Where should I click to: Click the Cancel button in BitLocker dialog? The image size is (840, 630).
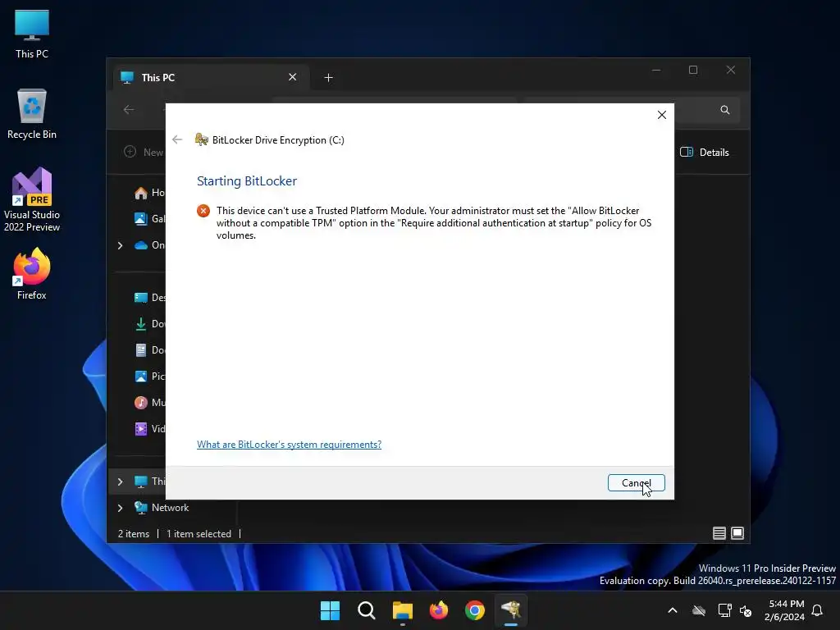[x=636, y=482]
